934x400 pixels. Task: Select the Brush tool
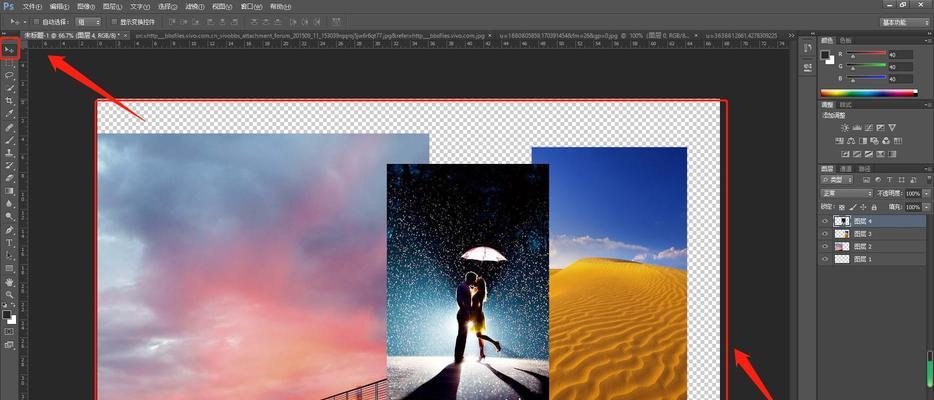9,140
